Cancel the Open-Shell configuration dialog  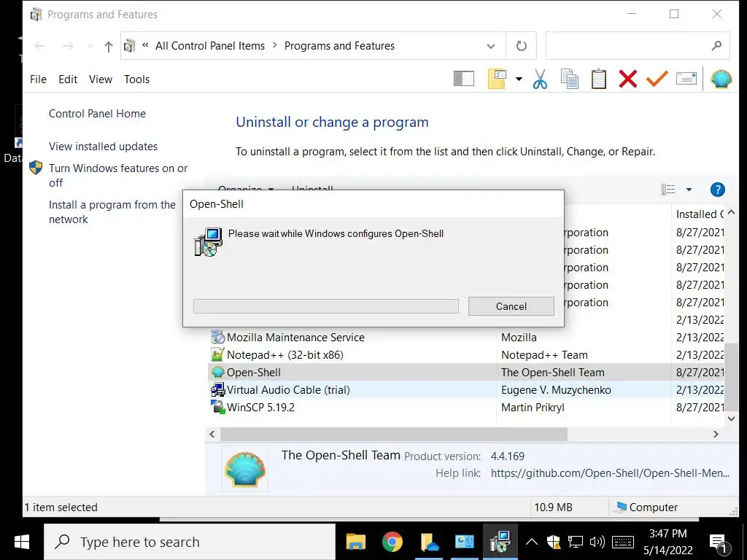[x=511, y=306]
